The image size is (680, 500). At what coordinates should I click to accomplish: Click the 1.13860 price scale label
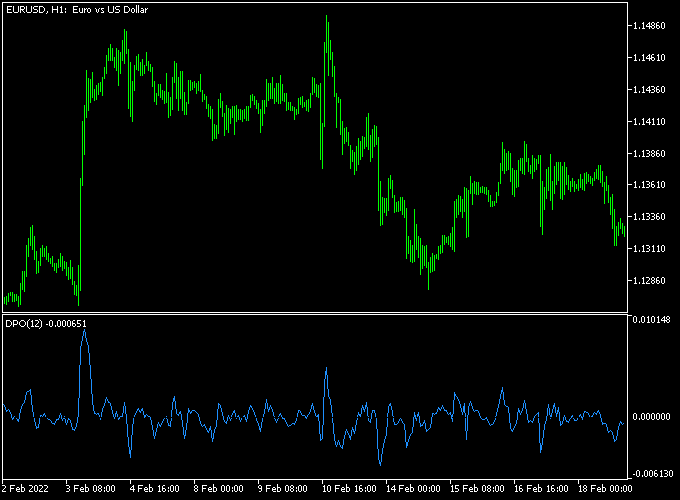(649, 154)
